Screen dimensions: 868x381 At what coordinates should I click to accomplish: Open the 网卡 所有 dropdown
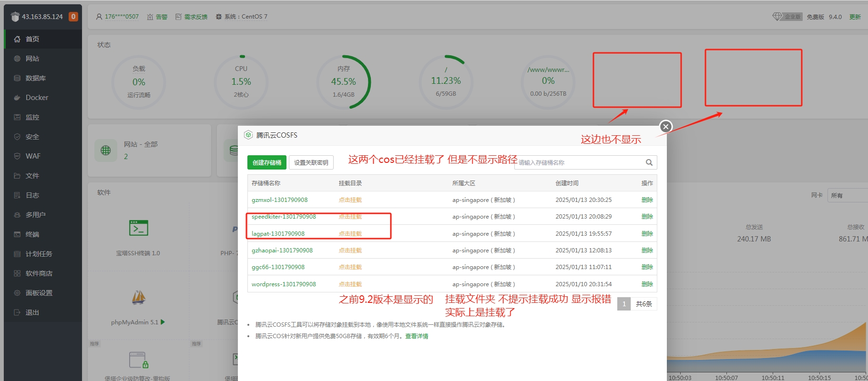[848, 195]
